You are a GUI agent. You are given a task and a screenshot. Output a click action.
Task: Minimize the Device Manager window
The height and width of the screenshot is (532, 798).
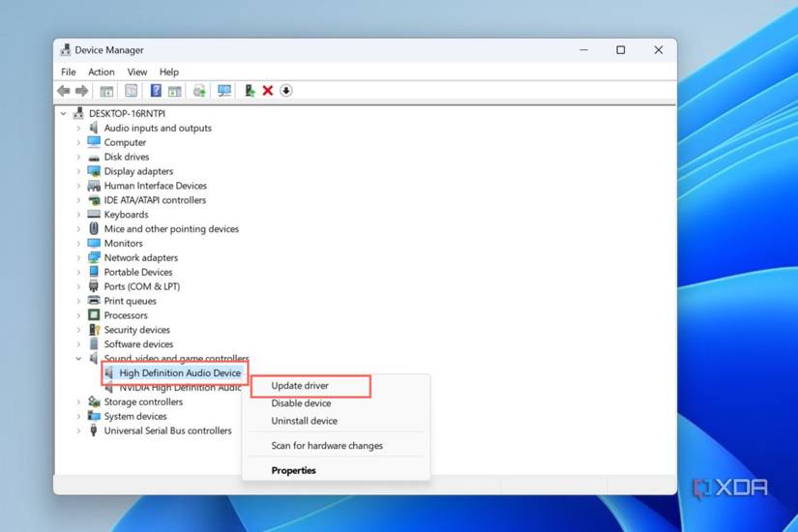click(x=583, y=50)
